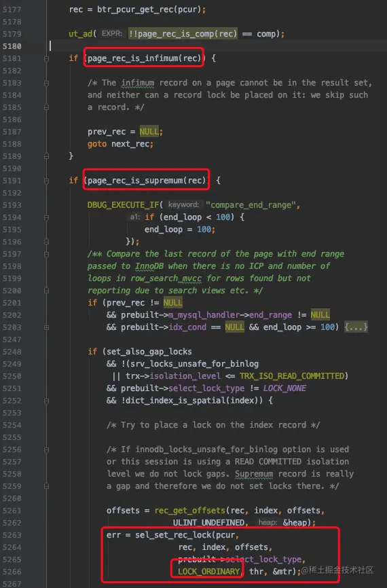Click the fold end marker at line 5185

46,107
